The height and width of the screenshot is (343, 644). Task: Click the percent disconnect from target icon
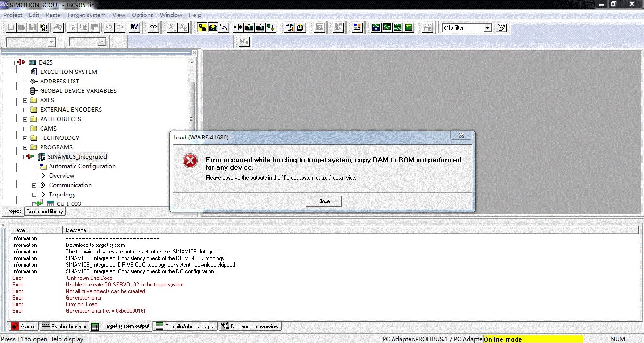point(223,27)
